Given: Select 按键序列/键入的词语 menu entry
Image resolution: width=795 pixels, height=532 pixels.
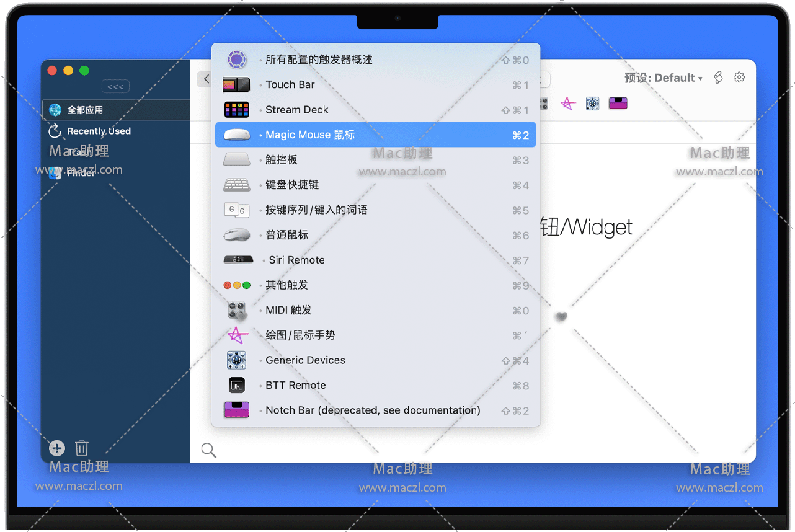Looking at the screenshot, I should tap(375, 210).
